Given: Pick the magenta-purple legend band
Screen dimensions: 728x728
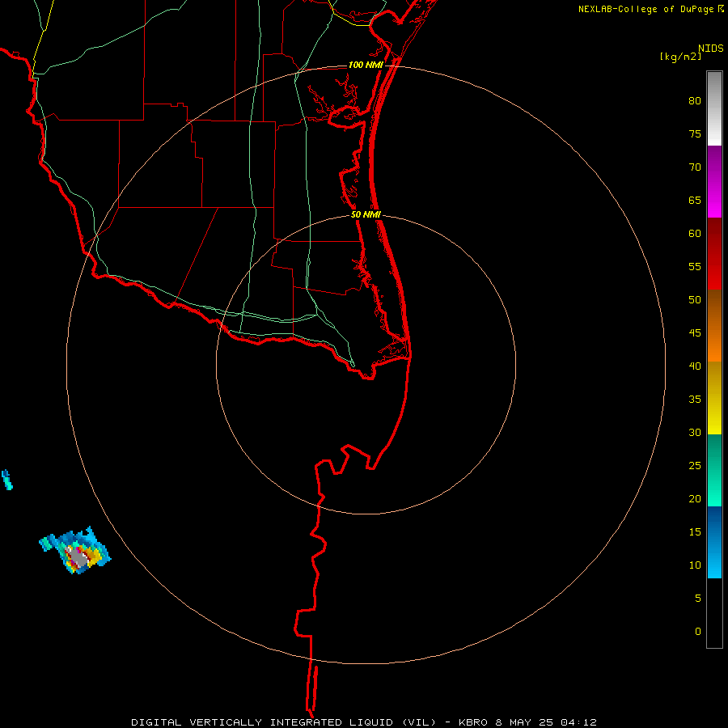Looking at the screenshot, I should 714,181.
